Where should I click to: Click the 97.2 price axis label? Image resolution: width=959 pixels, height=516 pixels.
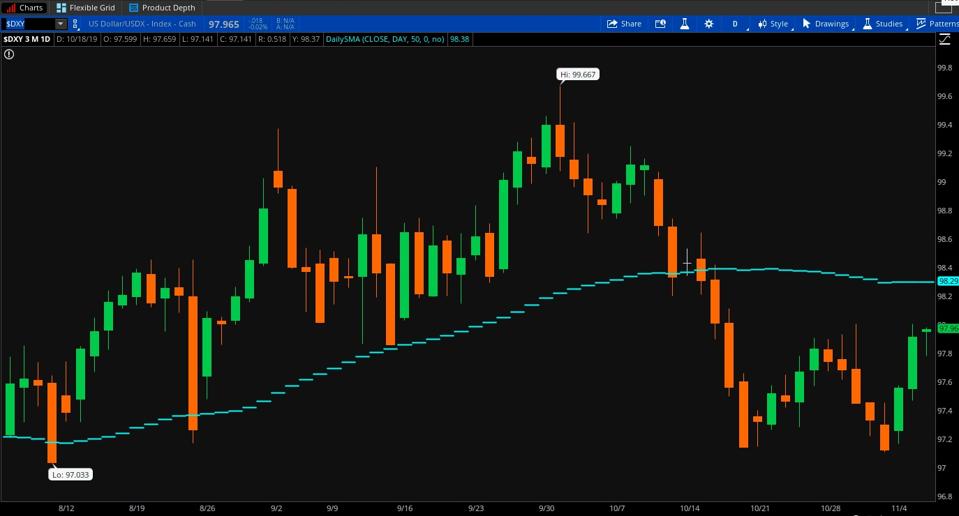pos(944,440)
